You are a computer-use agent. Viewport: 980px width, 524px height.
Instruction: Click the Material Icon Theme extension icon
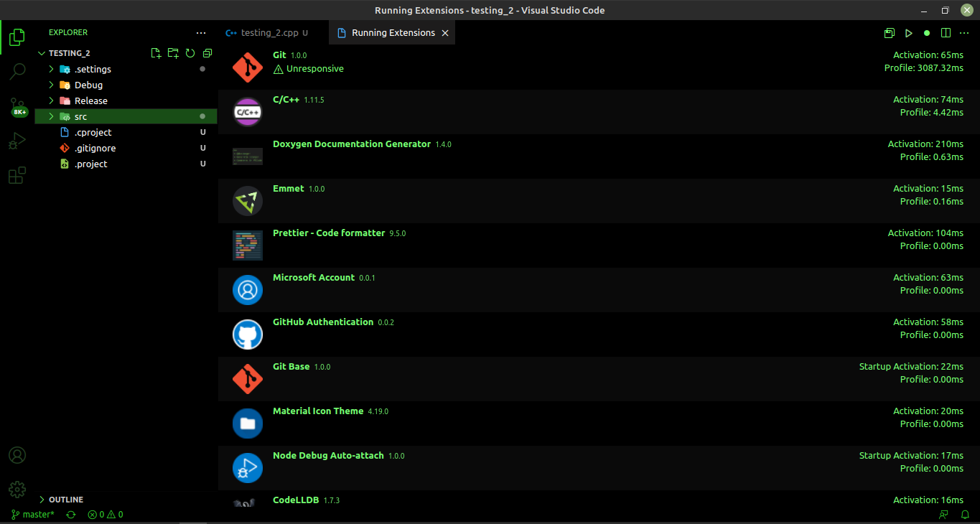tap(248, 424)
